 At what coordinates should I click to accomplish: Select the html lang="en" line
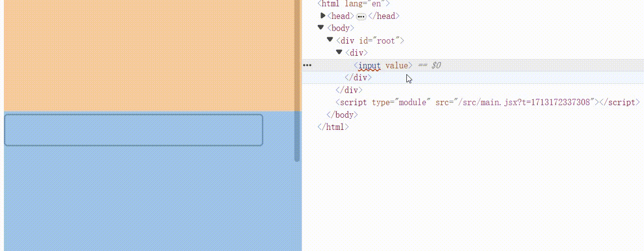354,3
